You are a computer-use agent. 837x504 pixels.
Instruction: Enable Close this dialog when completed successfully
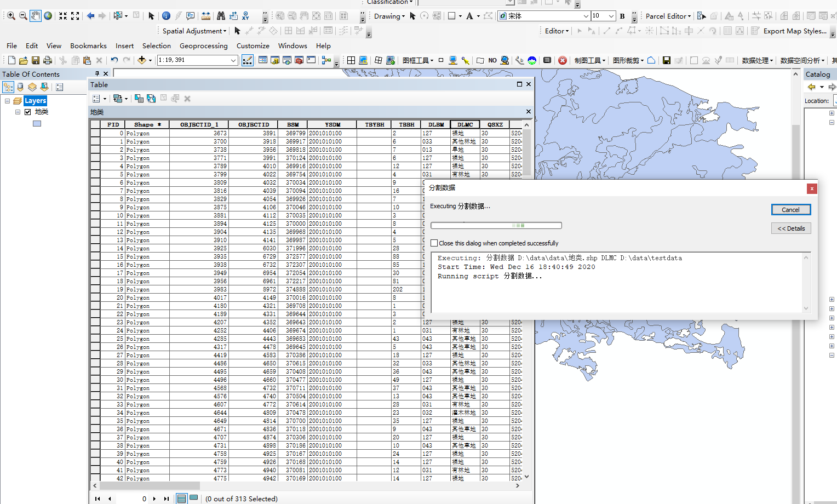[434, 243]
